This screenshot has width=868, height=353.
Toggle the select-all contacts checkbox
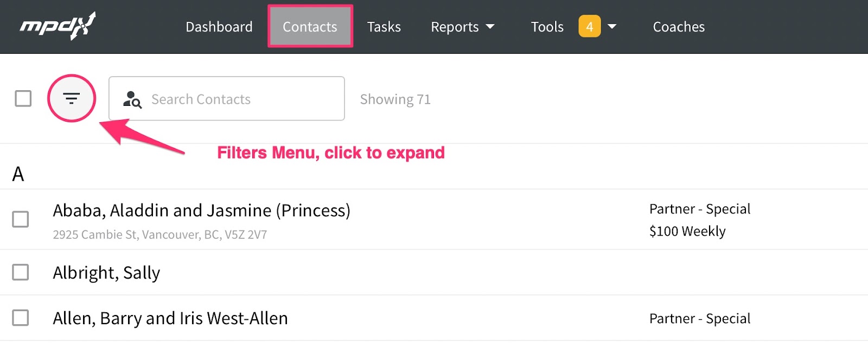pyautogui.click(x=23, y=99)
